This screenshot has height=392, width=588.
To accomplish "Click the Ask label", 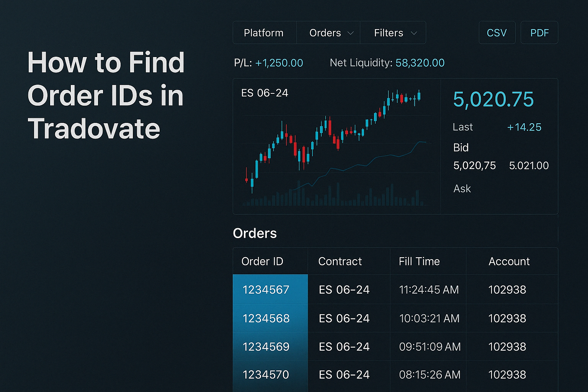I will [462, 188].
